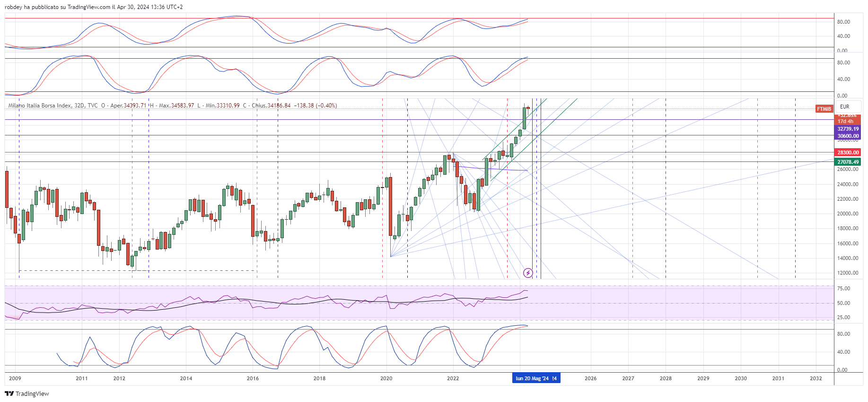Click the 16000.00 price axis label
The image size is (868, 402).
848,243
